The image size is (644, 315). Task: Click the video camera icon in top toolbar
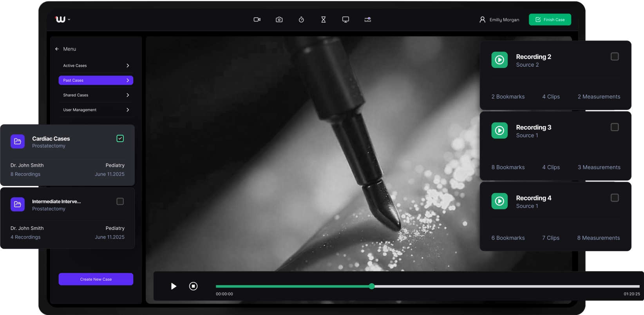257,20
